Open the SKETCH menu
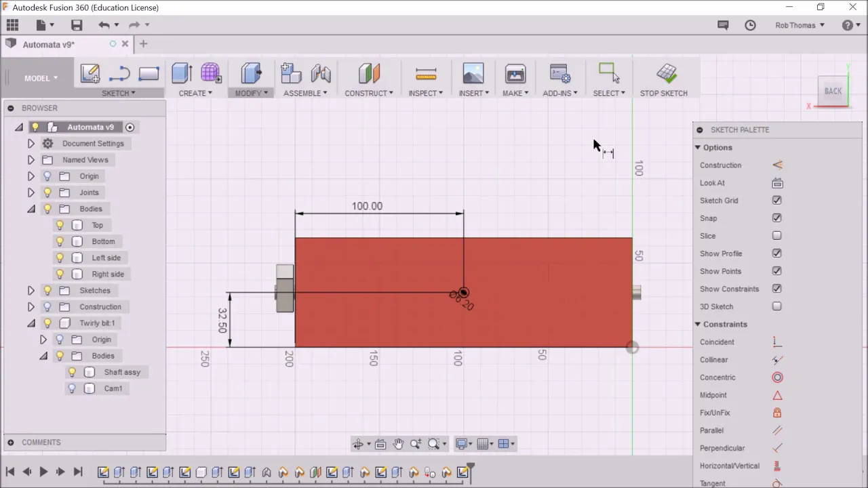 pyautogui.click(x=119, y=94)
